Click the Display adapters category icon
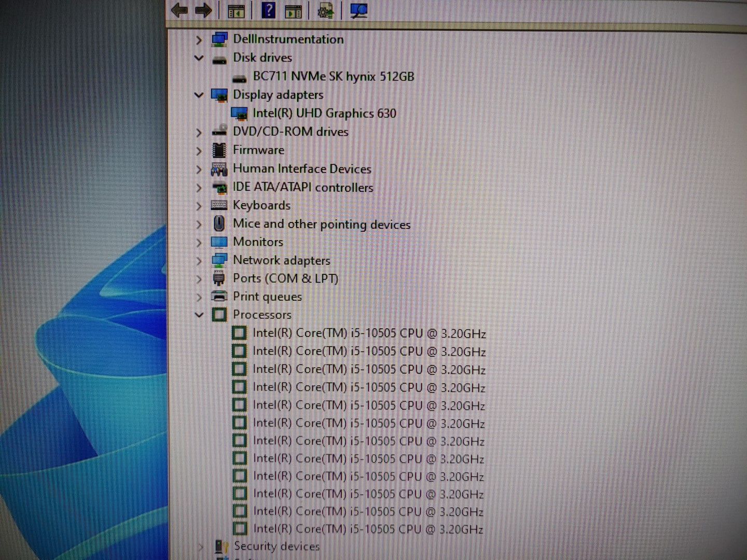747x560 pixels. 219,95
